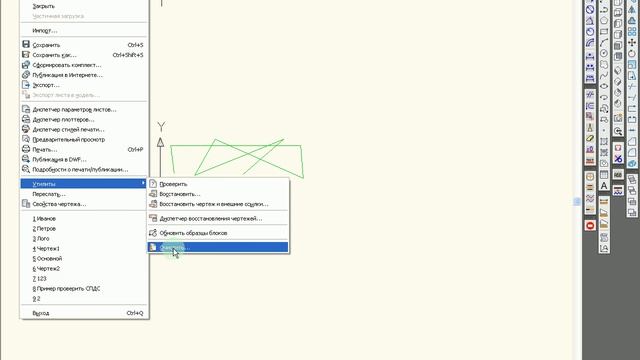Image resolution: width=640 pixels, height=360 pixels.
Task: Open recent file '6 Чертеж2'
Action: pyautogui.click(x=84, y=269)
